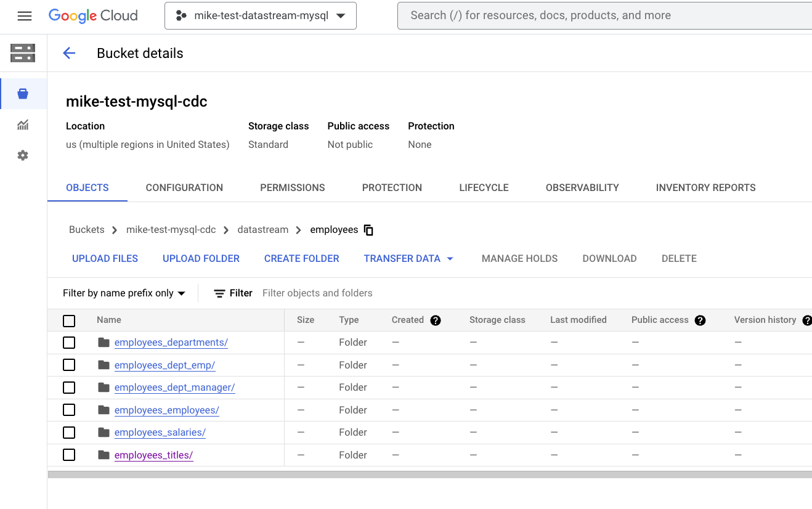Check the employees_titles row checkbox

(x=69, y=455)
